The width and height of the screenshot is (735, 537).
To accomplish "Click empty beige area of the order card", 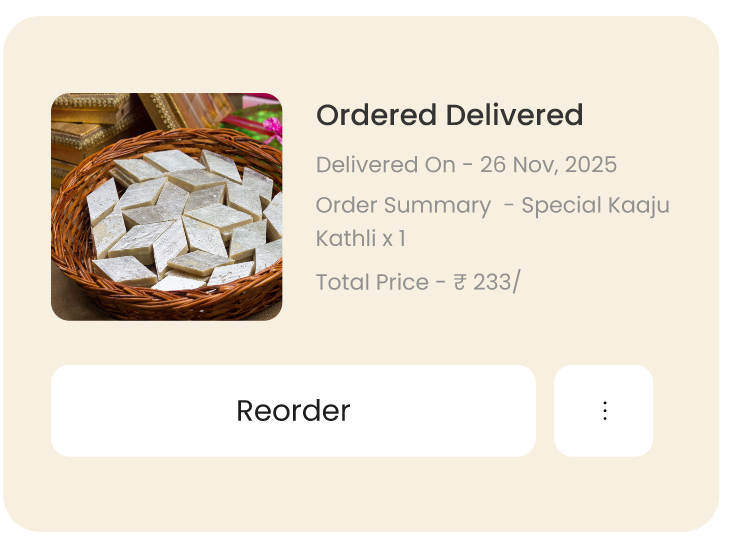I will [x=366, y=52].
